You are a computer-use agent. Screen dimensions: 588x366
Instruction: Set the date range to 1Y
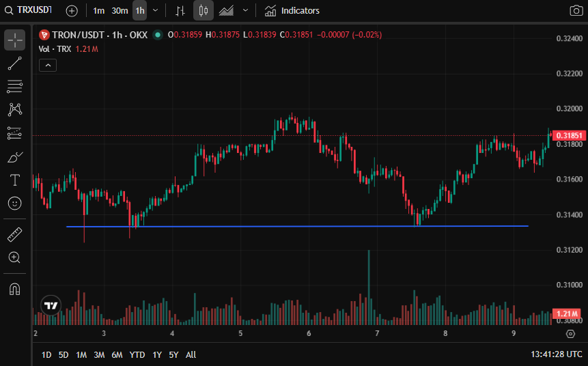click(x=157, y=355)
